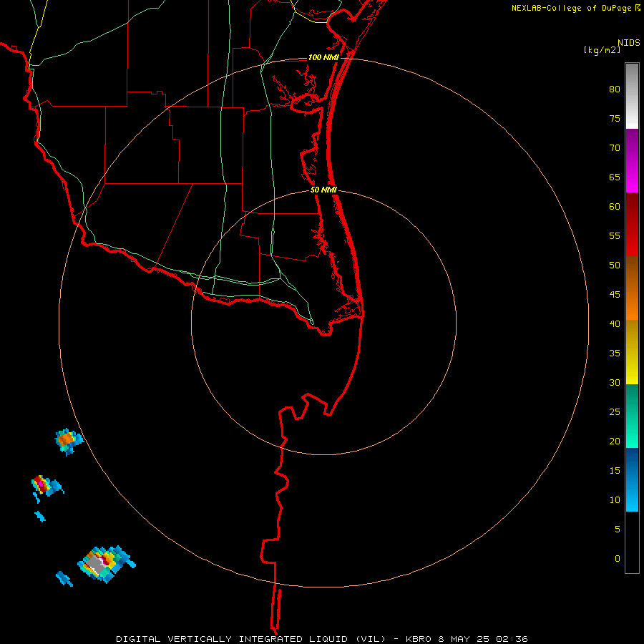Click the magenta segment of the color bar

632,160
